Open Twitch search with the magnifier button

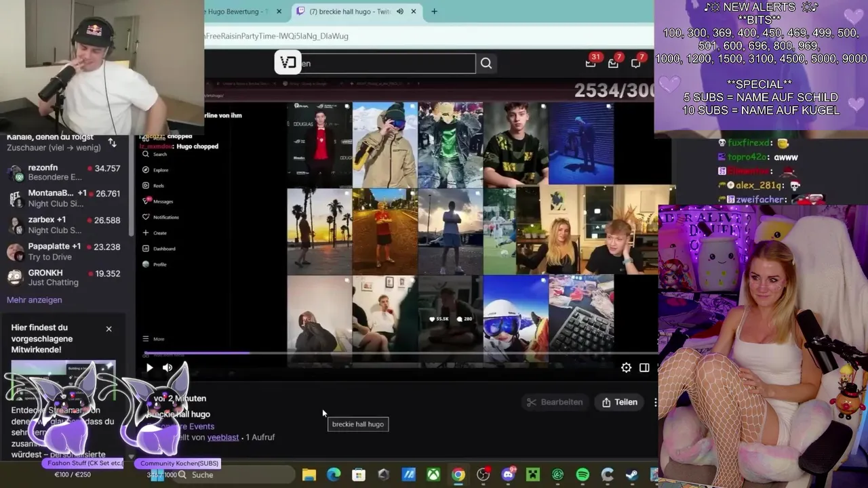[486, 63]
